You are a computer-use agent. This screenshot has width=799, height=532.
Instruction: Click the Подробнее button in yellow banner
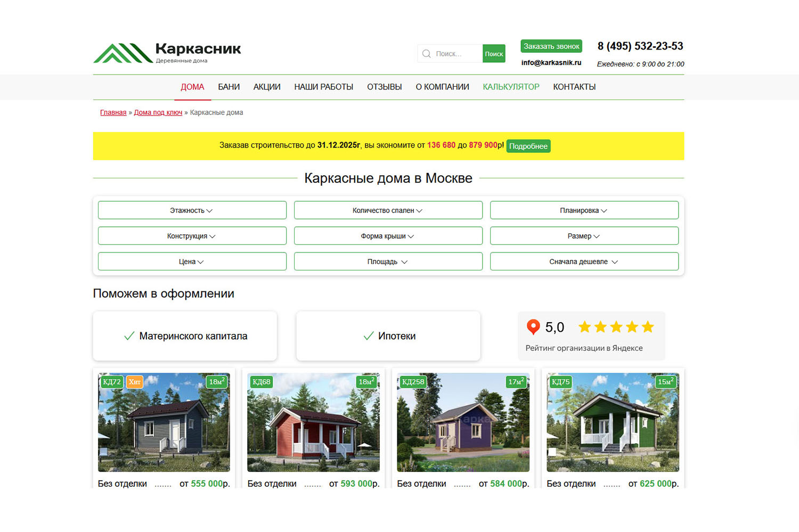point(528,146)
